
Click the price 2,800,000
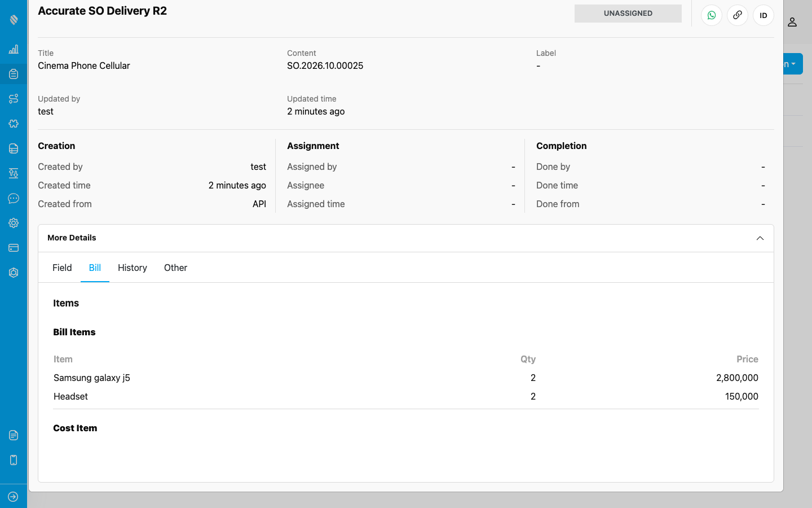tap(737, 378)
